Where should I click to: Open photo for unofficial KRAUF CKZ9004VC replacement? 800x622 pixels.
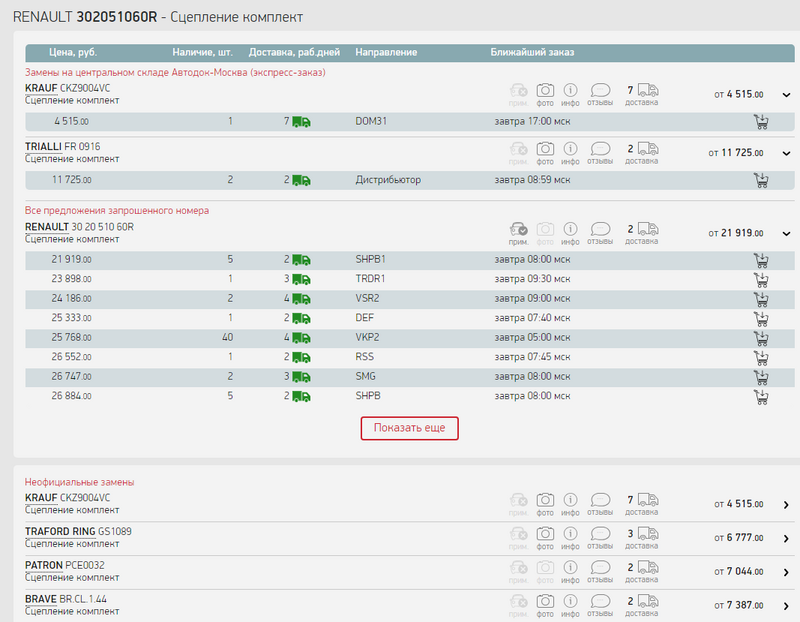[x=545, y=504]
